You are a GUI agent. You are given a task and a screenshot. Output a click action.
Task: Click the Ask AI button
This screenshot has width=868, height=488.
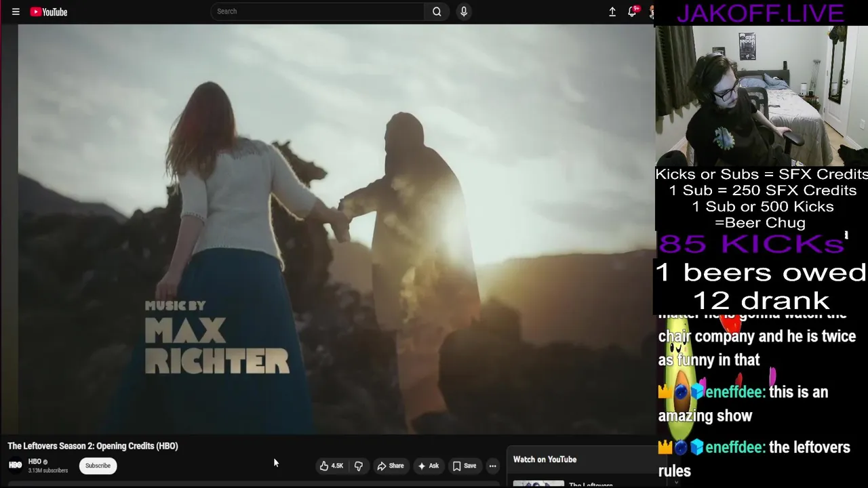[x=429, y=466]
